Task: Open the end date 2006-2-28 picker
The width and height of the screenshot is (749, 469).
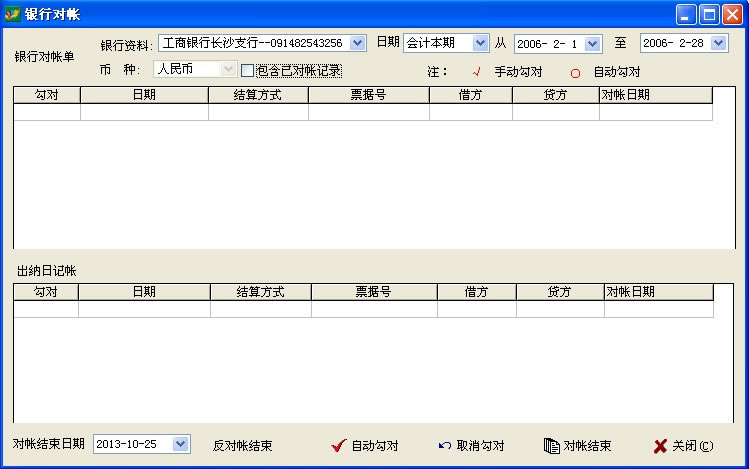Action: pyautogui.click(x=722, y=43)
